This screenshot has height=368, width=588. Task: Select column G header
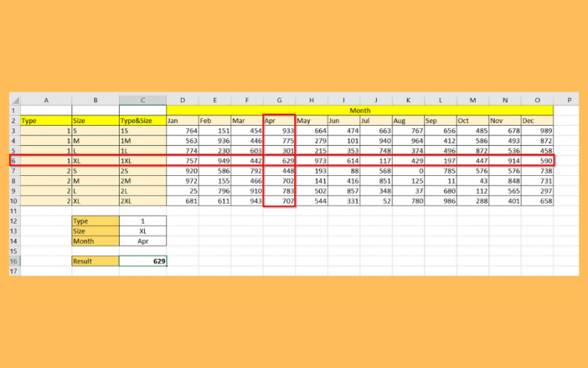(x=279, y=99)
